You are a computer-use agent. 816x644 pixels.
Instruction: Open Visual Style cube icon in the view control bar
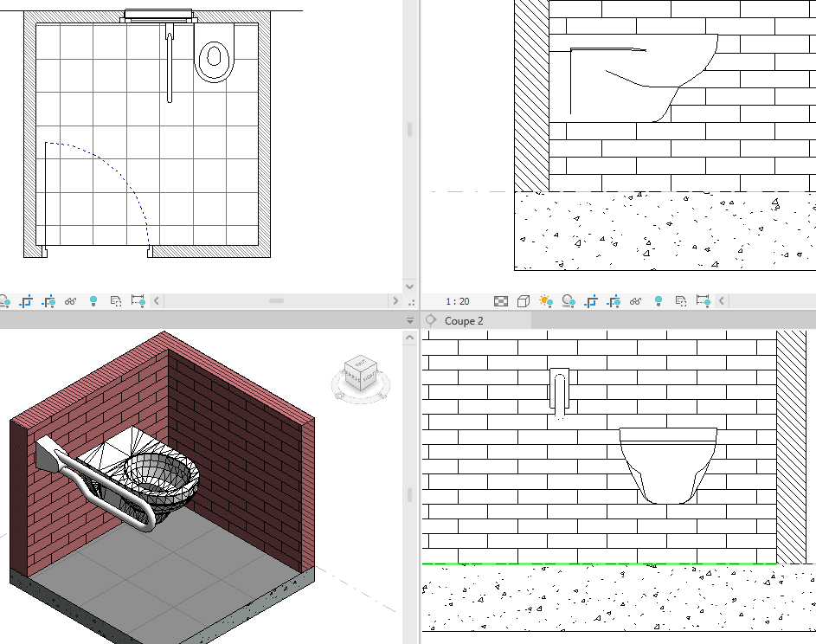(524, 301)
